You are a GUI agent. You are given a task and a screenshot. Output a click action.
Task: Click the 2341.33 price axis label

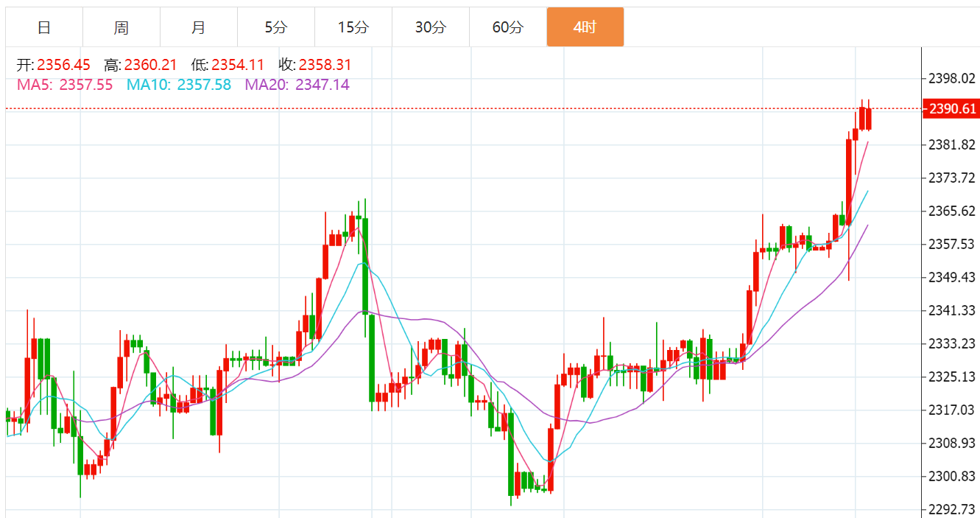click(952, 310)
